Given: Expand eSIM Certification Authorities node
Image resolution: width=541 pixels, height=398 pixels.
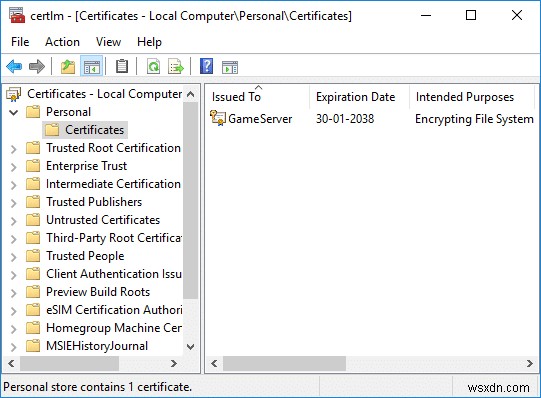Looking at the screenshot, I should pyautogui.click(x=14, y=311).
